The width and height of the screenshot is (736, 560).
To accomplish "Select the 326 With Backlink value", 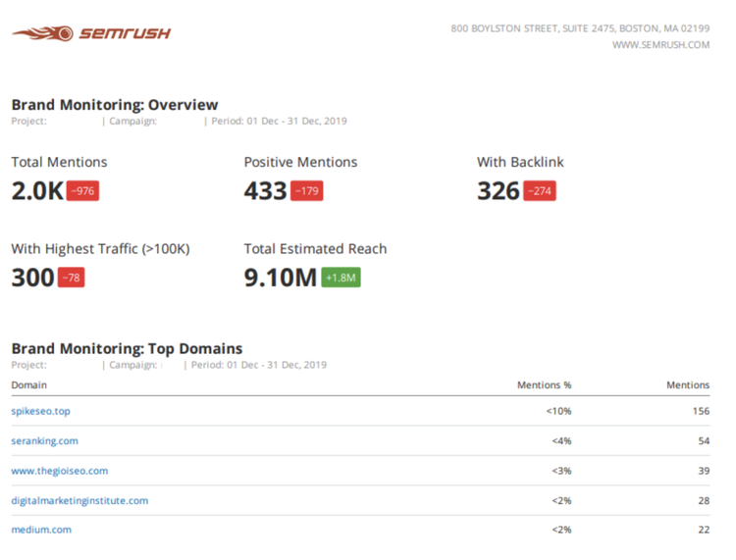I will coord(499,191).
